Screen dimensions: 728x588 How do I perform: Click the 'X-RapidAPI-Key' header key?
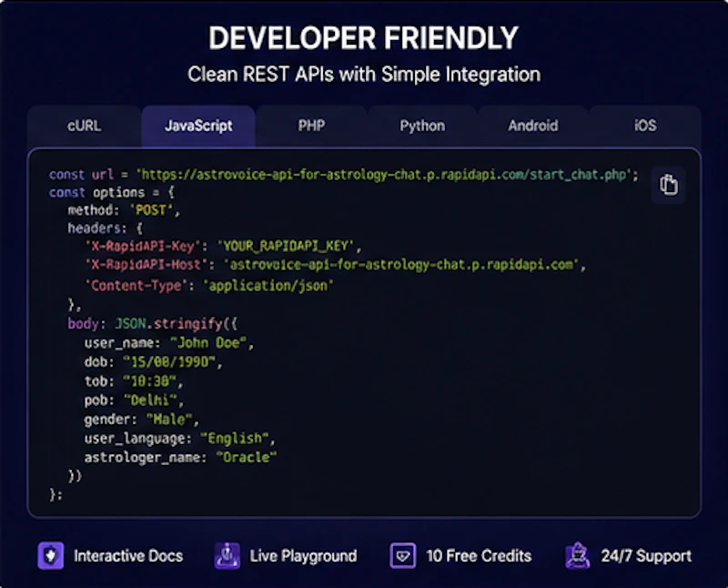pyautogui.click(x=142, y=246)
